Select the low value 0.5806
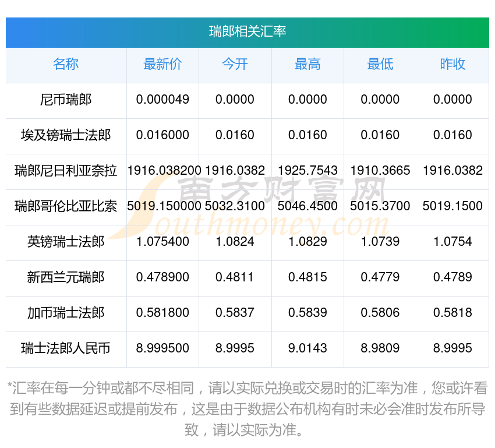This screenshot has height=448, width=495. click(x=380, y=313)
